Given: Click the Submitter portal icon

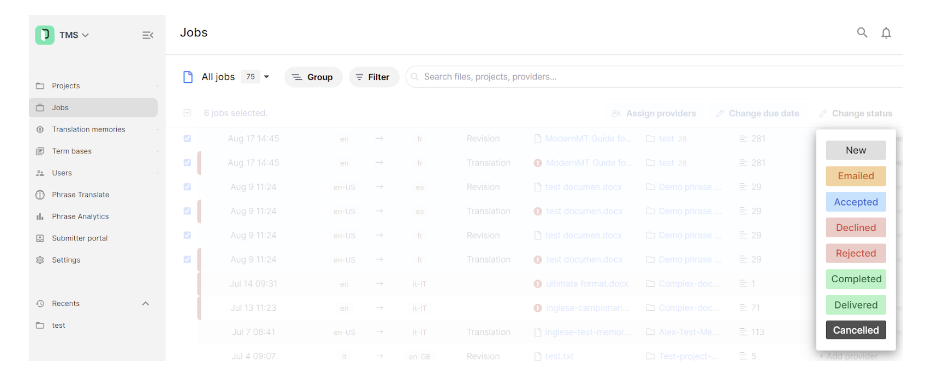Looking at the screenshot, I should point(40,238).
